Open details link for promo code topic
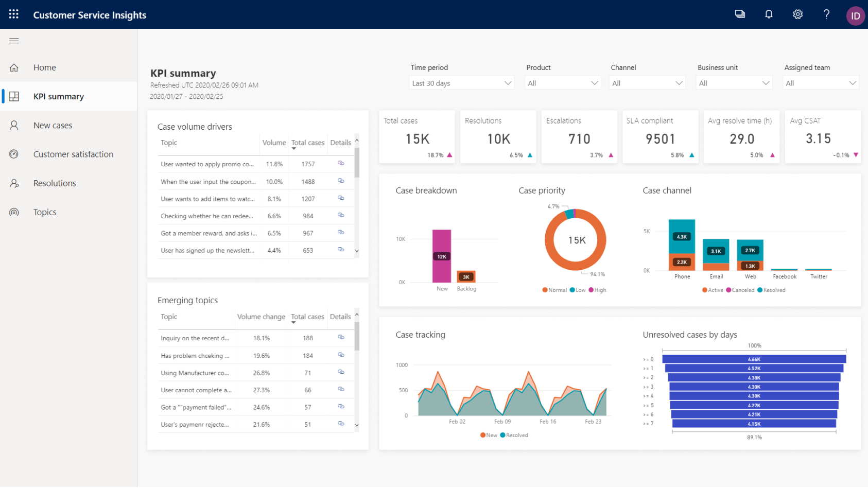The image size is (868, 488). pos(341,163)
